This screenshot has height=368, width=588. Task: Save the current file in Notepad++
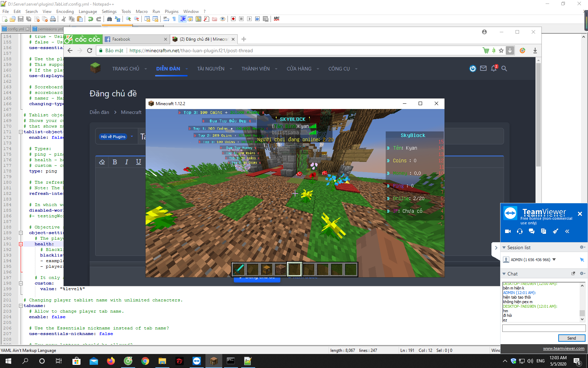[x=21, y=19]
